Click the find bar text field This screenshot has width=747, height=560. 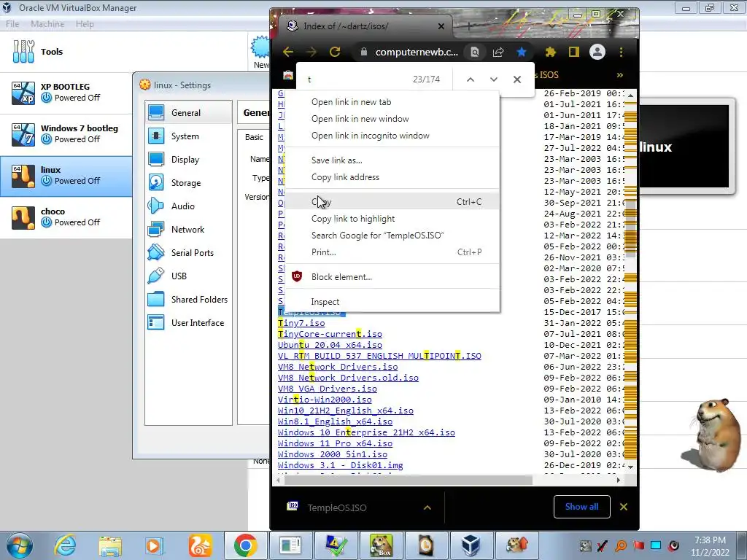[356, 79]
